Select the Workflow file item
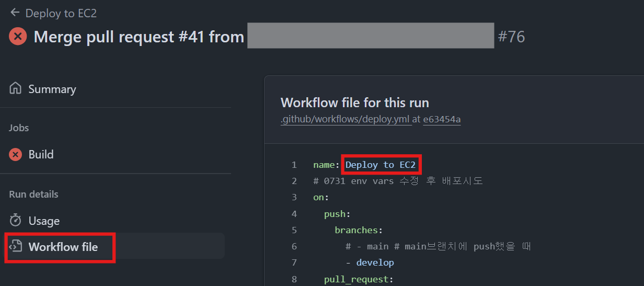The image size is (644, 286). [x=114, y=246]
